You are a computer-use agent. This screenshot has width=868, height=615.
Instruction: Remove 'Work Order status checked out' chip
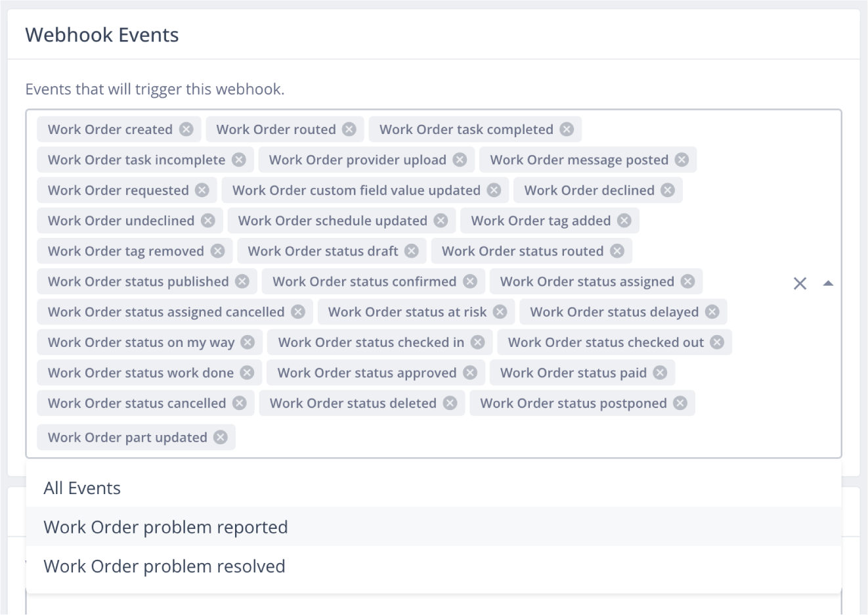pyautogui.click(x=717, y=342)
